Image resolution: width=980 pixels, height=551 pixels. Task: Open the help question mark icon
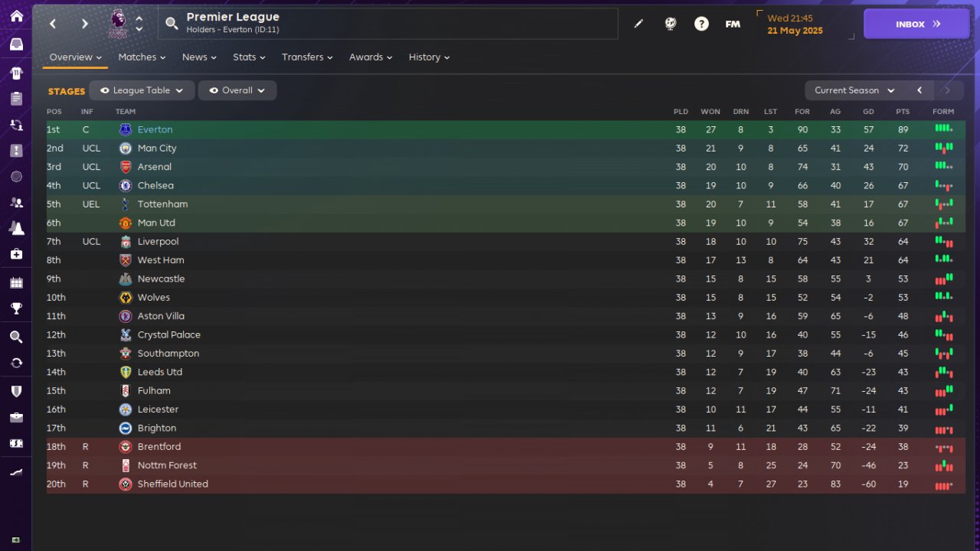click(x=701, y=24)
